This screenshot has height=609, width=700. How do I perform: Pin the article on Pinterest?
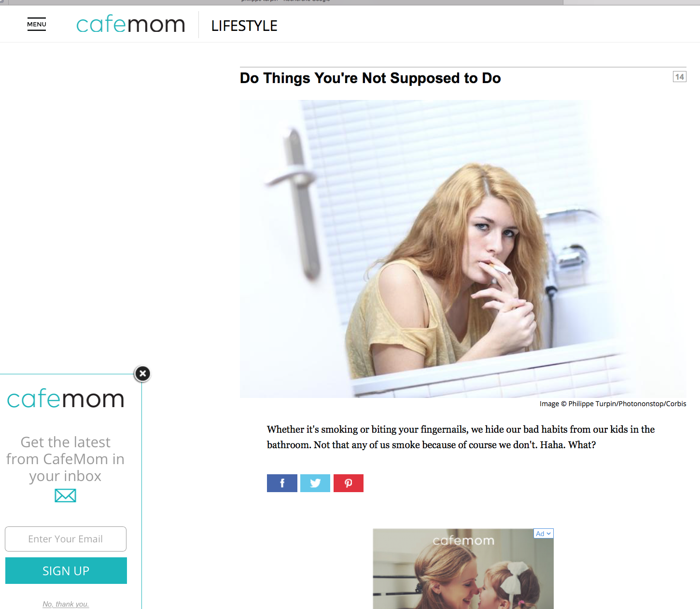349,483
